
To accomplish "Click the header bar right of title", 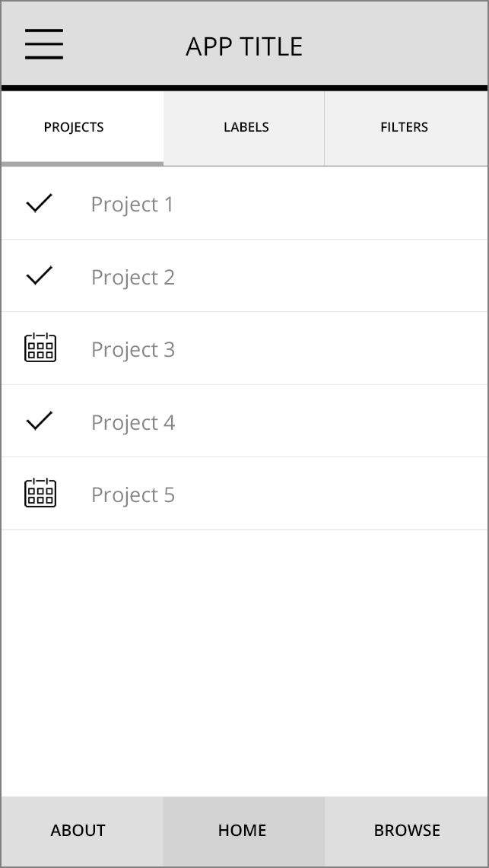I will click(403, 46).
